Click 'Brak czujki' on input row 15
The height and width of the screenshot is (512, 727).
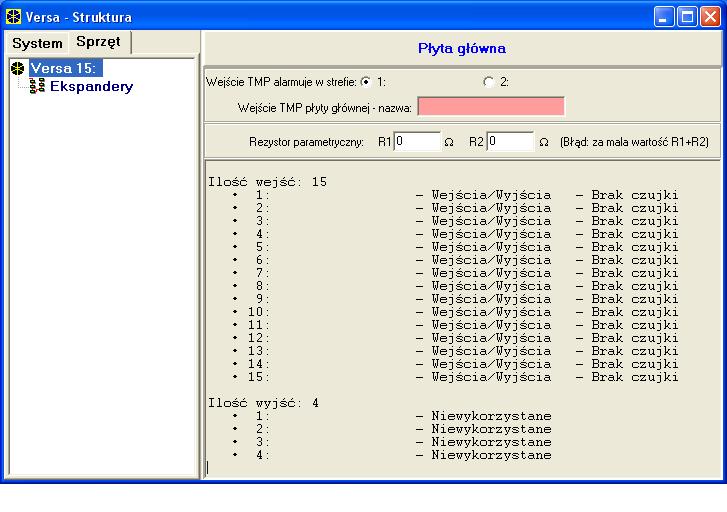(x=634, y=377)
